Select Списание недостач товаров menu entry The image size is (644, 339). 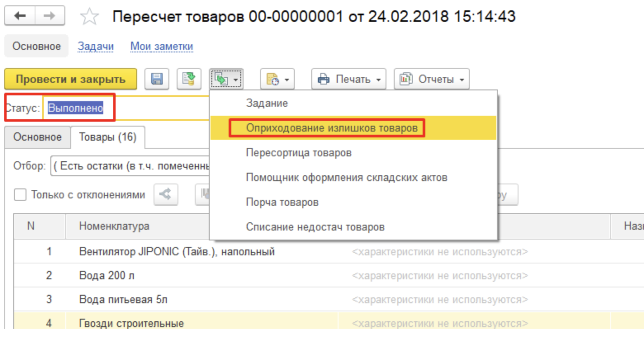(315, 227)
